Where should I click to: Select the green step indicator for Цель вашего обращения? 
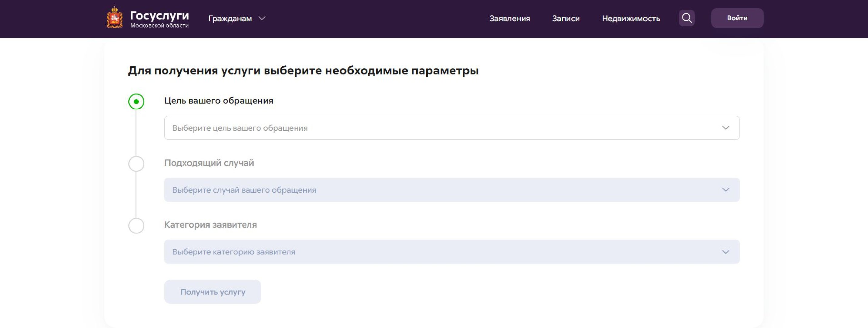pos(136,101)
